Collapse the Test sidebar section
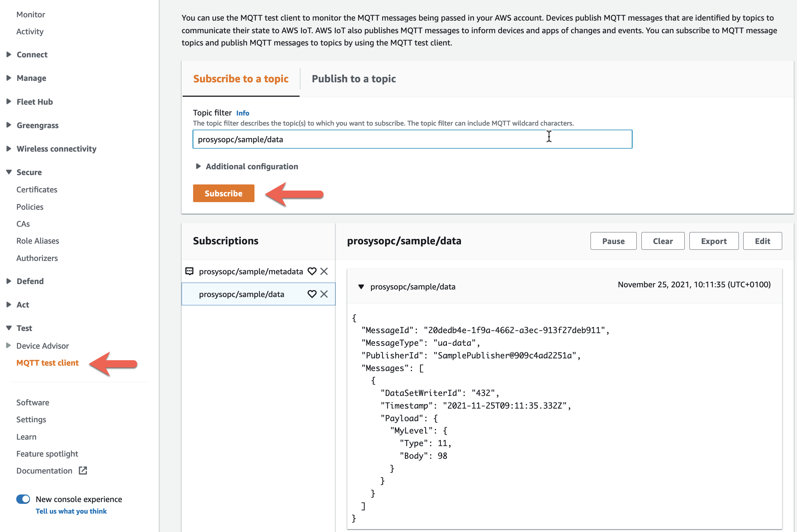The image size is (797, 532). (x=9, y=328)
